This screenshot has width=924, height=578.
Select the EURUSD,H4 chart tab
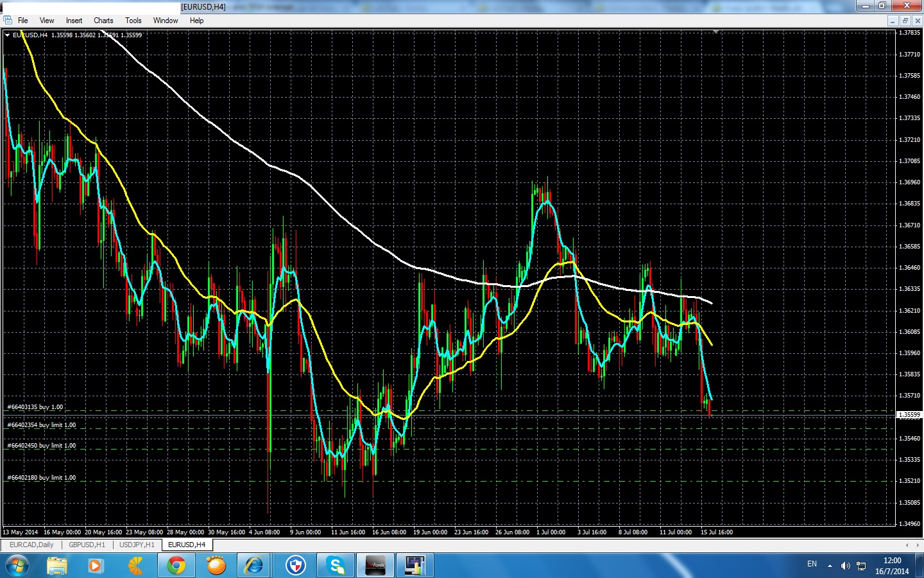(x=187, y=545)
